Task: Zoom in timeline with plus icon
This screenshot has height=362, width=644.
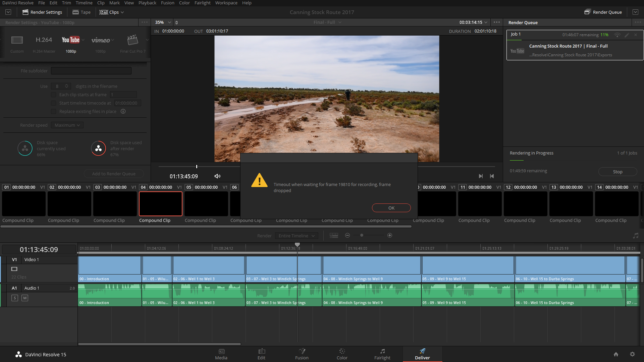Action: click(390, 236)
